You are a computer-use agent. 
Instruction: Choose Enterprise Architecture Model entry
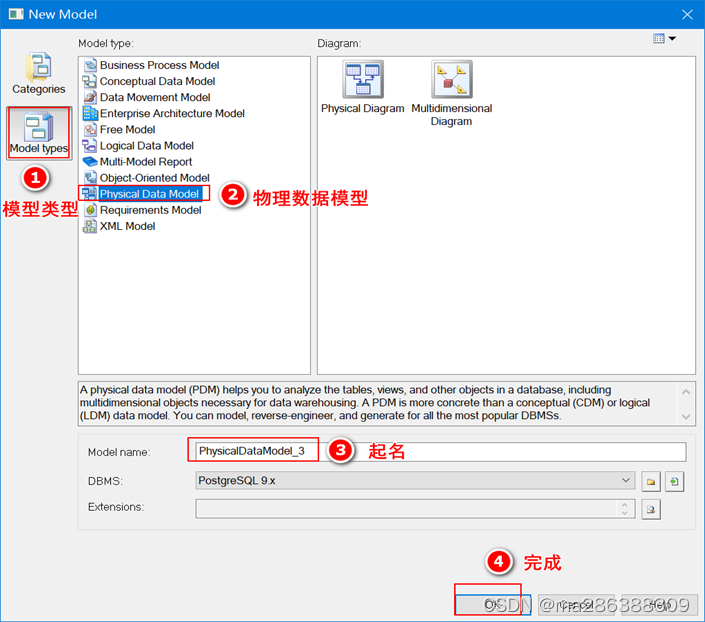(x=172, y=113)
